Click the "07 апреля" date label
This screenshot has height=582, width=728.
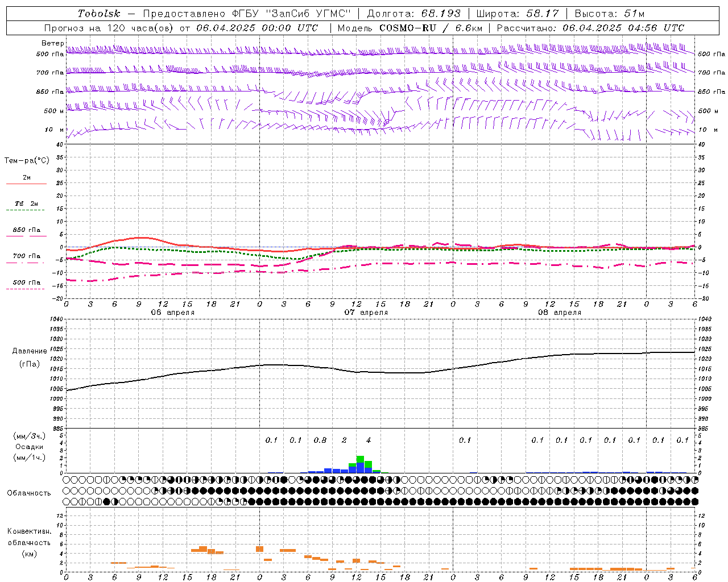366,313
